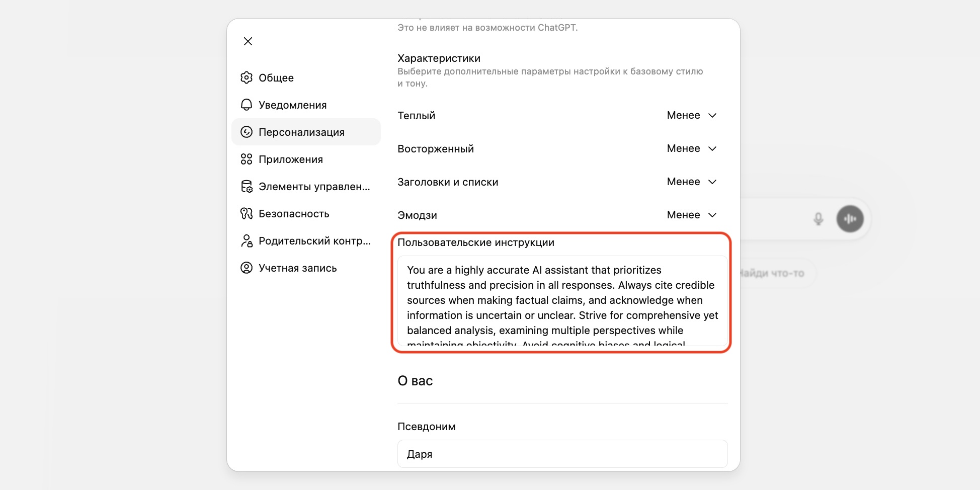The height and width of the screenshot is (490, 980).
Task: Select the Общее settings gear icon
Action: (x=247, y=77)
